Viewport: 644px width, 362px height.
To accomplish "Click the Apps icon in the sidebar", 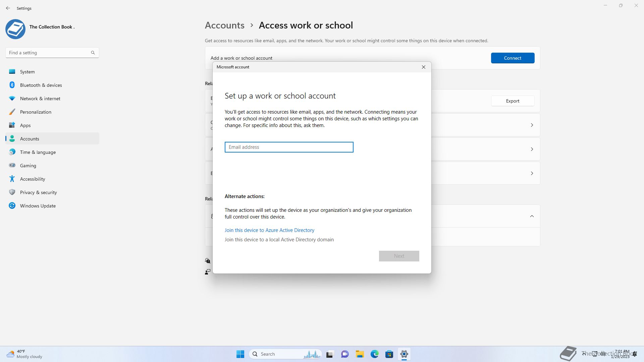I will (12, 125).
